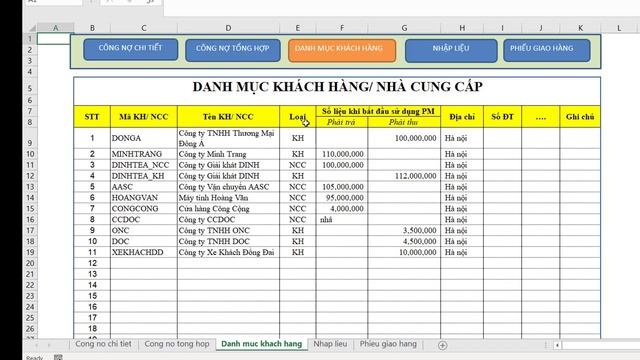The width and height of the screenshot is (640, 360).
Task: Click horizontal scrollbar left arrow
Action: (x=557, y=345)
